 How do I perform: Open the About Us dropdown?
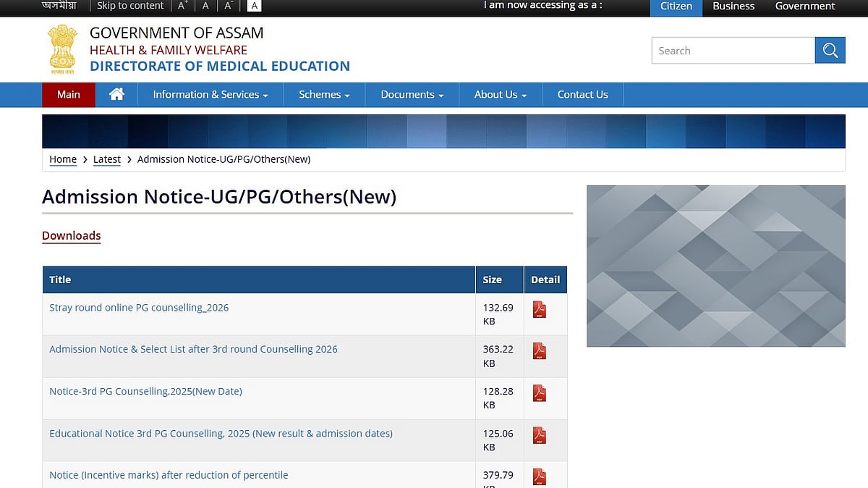[x=499, y=94]
